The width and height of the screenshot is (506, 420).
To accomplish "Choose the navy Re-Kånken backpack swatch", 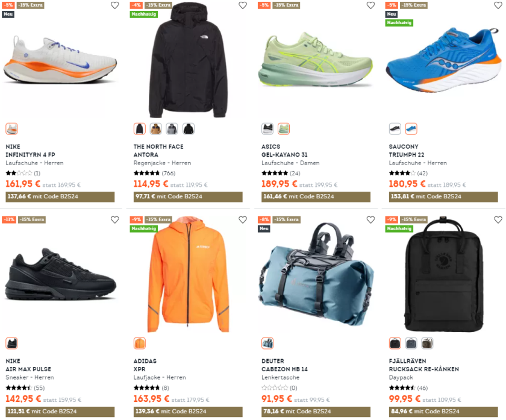I will click(x=411, y=343).
